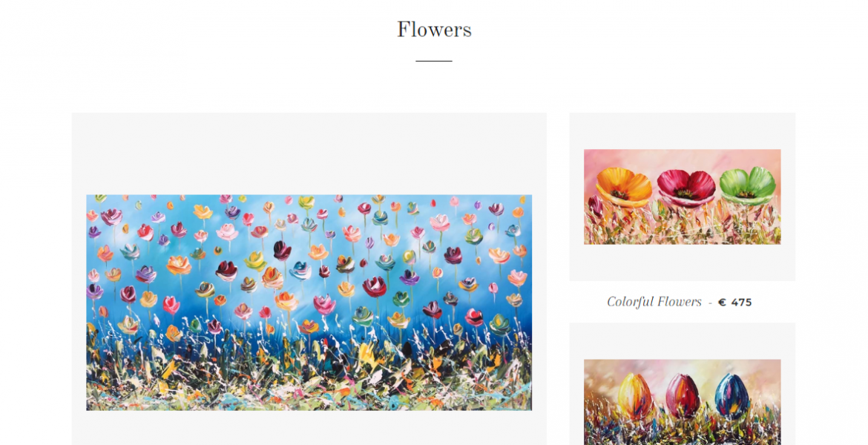Open the three poppies painting thumbnail

682,197
